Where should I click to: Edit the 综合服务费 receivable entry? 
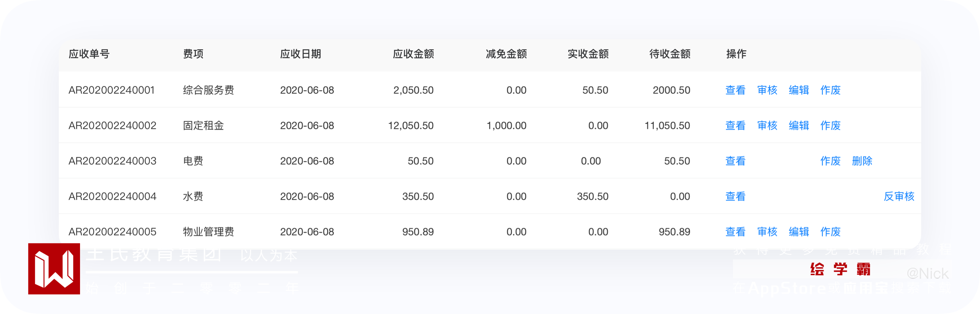pos(799,90)
